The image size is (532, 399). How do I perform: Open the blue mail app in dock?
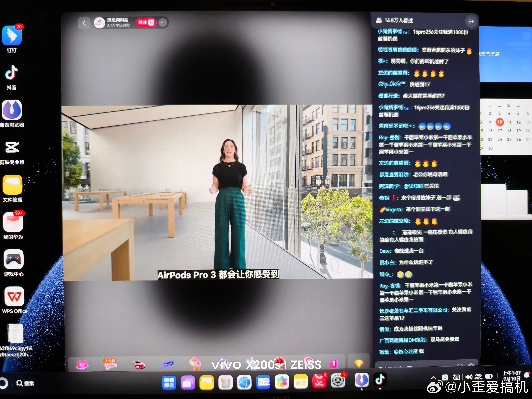263,382
